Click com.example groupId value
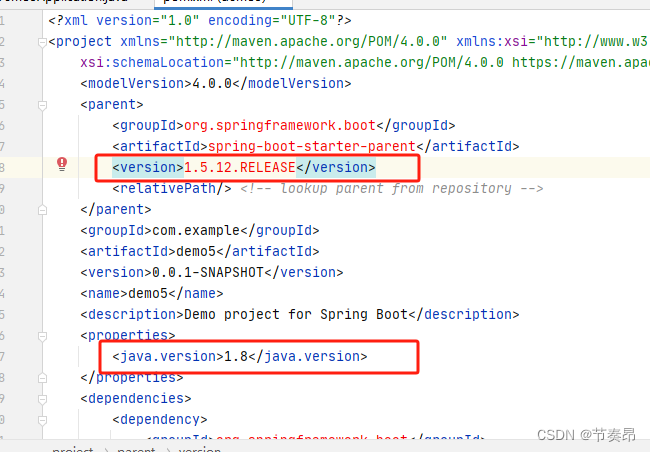650x452 pixels. tap(196, 230)
